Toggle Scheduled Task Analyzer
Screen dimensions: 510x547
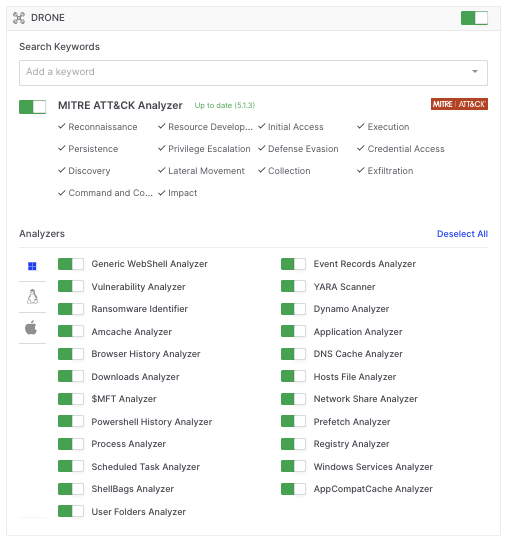coord(71,466)
